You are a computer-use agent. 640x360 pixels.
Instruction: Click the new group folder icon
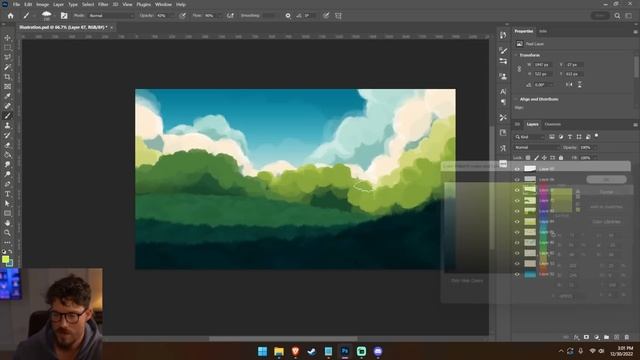[x=607, y=337]
